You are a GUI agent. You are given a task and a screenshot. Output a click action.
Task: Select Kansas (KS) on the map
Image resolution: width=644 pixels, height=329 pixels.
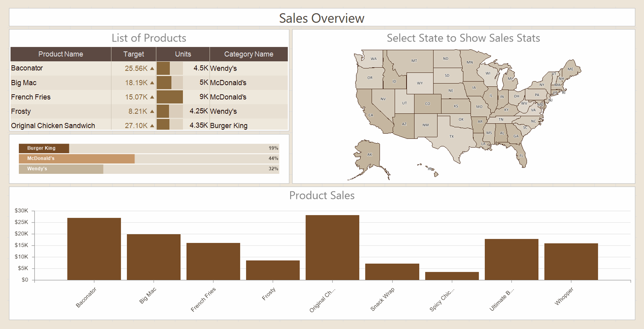(x=456, y=106)
